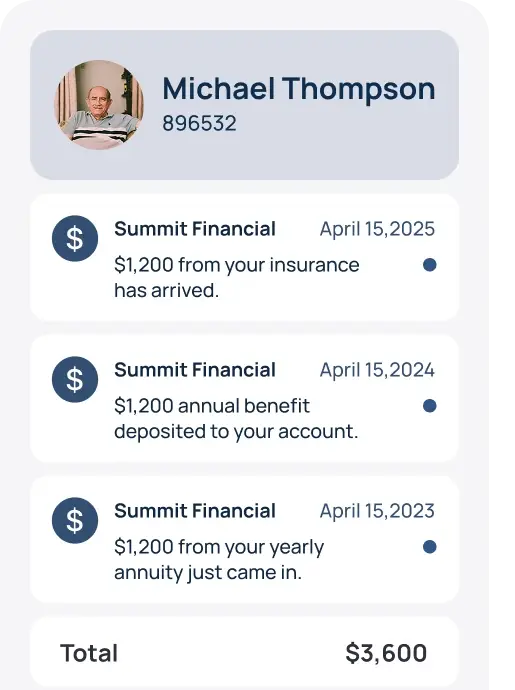Select the April 15,2025 date label
The image size is (515, 690).
[377, 229]
